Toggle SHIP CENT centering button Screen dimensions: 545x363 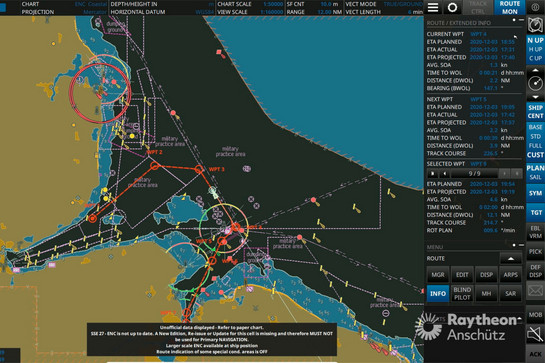click(535, 112)
